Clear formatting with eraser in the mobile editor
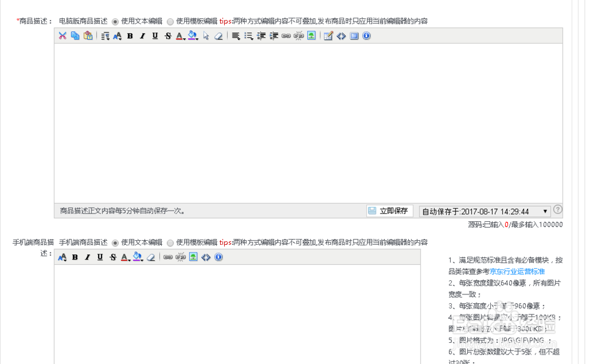The width and height of the screenshot is (590, 364). (x=151, y=257)
